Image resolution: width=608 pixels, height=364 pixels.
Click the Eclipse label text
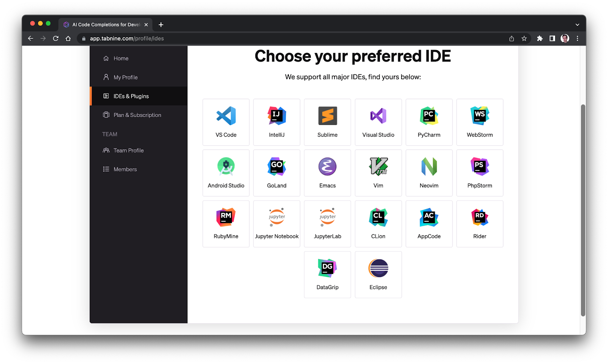378,287
